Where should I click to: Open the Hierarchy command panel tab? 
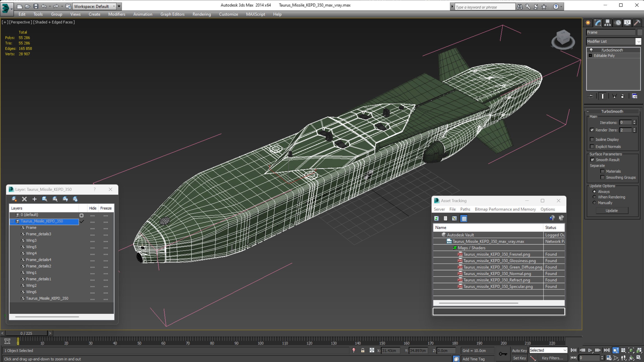coord(607,23)
